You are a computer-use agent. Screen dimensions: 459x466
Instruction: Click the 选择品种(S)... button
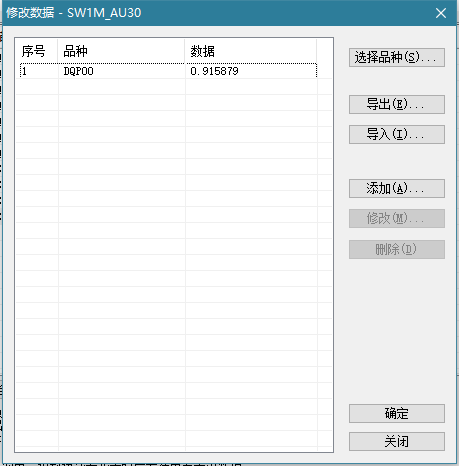(397, 57)
